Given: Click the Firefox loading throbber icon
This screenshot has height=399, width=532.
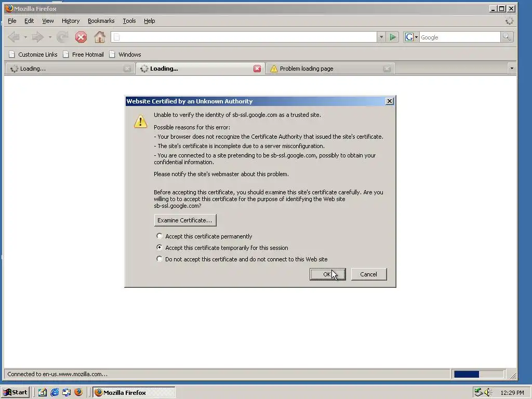Looking at the screenshot, I should click(509, 21).
